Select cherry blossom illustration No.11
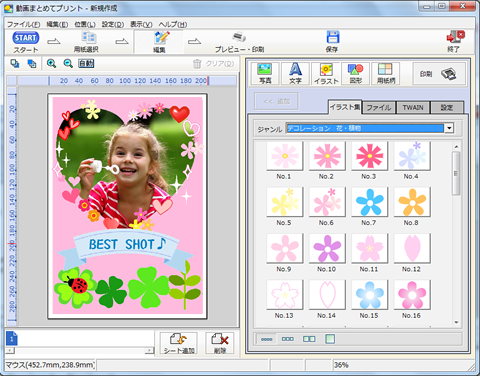The height and width of the screenshot is (376, 480). pos(369,248)
